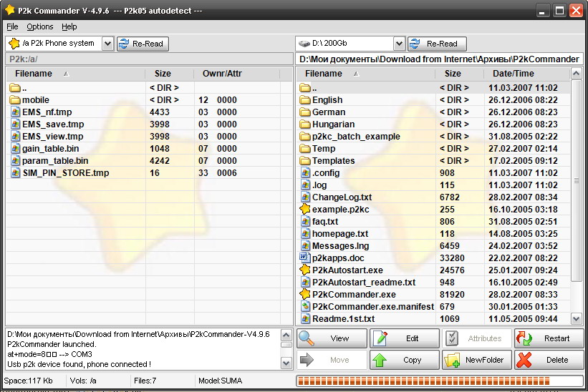Screen dimensions: 588x392
Task: Click the icon of P2kCommander.exe.manifest
Action: click(x=306, y=307)
